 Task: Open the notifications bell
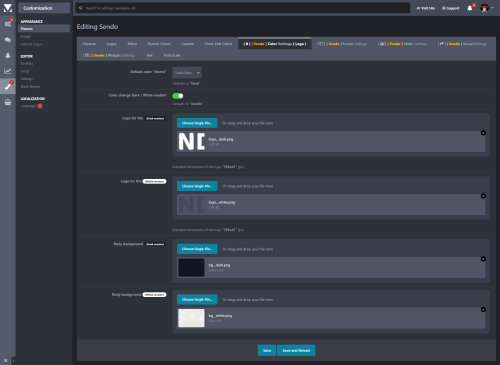[x=470, y=8]
